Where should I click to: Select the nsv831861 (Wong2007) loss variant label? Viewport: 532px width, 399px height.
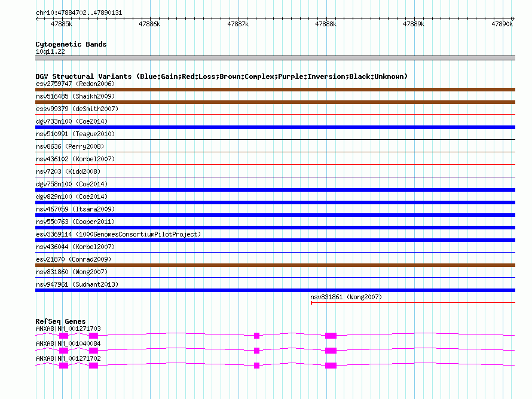pos(346,297)
